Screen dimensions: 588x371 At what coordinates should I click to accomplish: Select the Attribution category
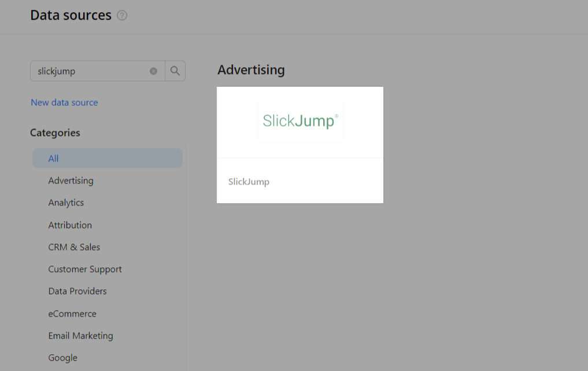(x=70, y=225)
